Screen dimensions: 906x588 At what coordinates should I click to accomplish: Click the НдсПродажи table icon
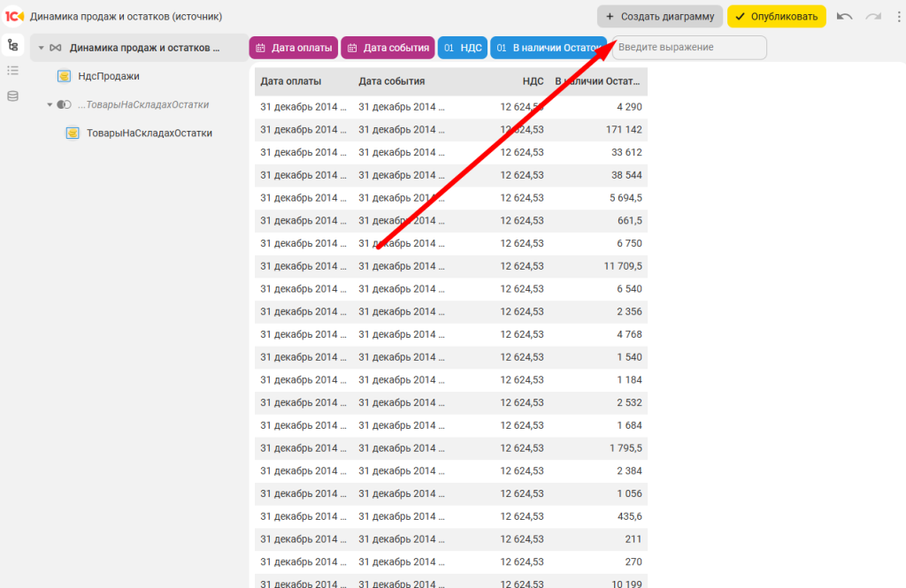point(65,76)
